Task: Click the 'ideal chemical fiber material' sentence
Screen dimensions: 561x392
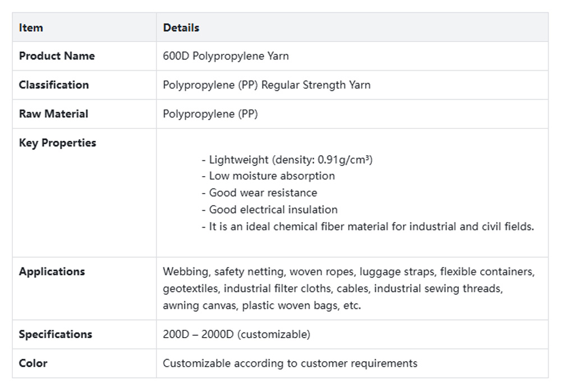Action: coord(367,227)
